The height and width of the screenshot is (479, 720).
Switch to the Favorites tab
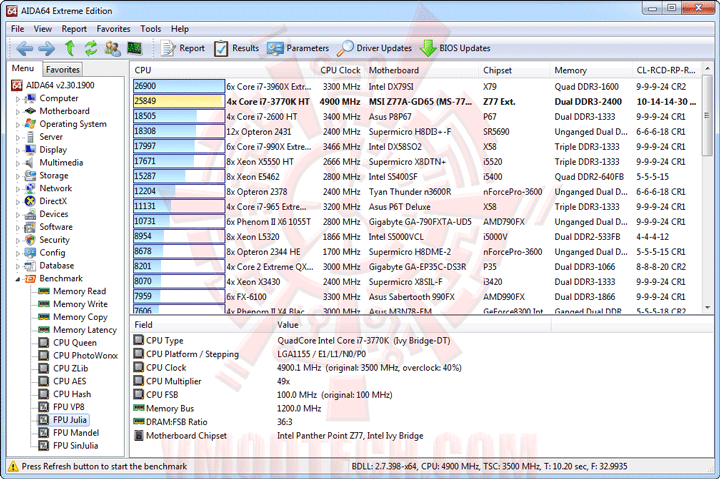point(63,69)
